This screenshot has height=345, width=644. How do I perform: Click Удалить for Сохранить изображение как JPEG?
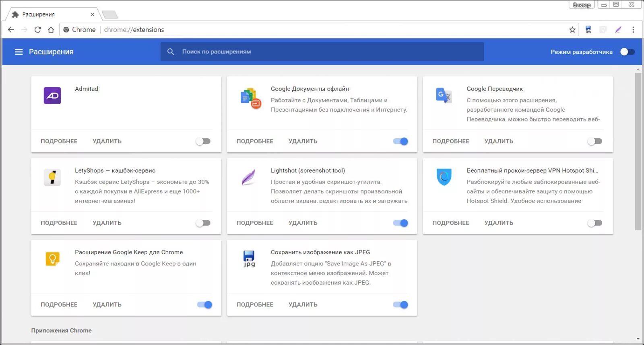click(303, 305)
